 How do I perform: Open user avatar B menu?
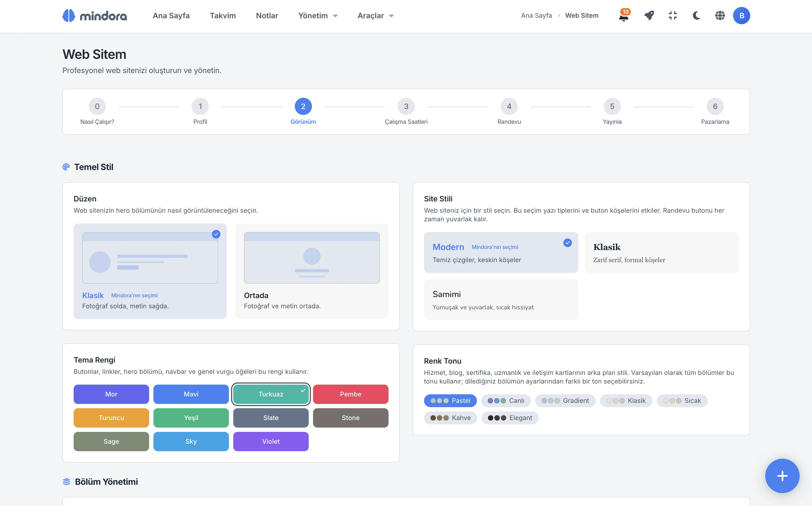(741, 16)
